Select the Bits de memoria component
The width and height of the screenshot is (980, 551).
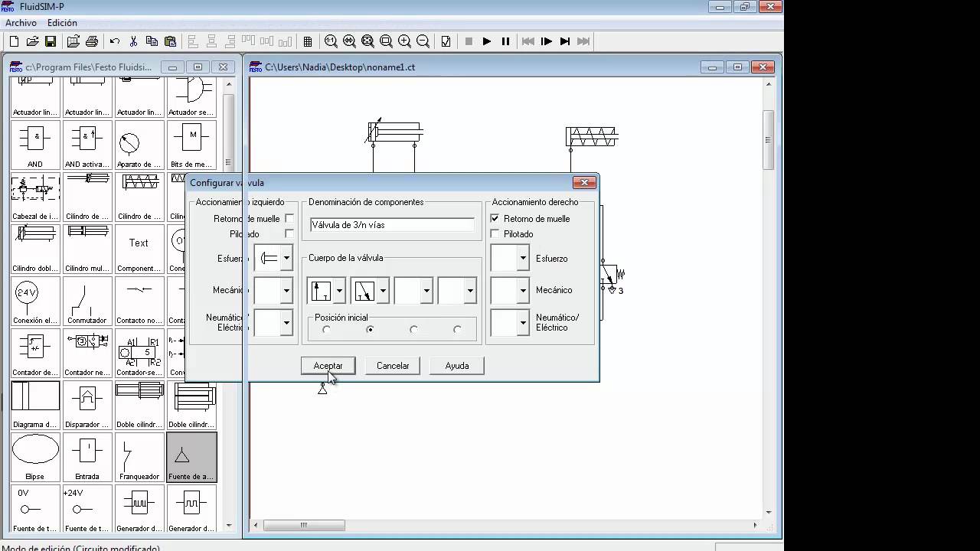tap(191, 145)
